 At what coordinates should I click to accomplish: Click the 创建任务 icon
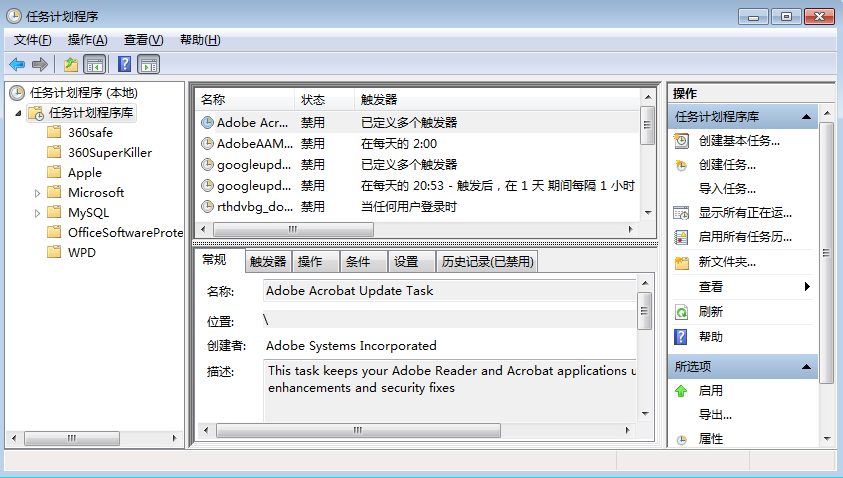681,165
